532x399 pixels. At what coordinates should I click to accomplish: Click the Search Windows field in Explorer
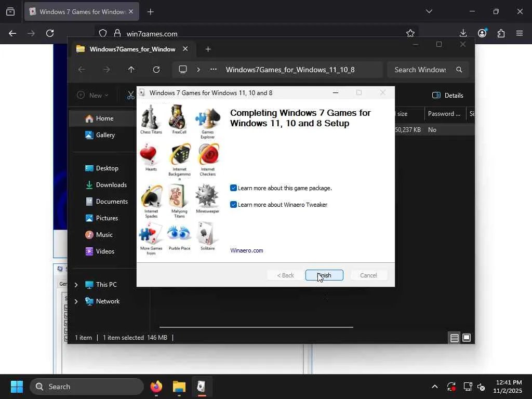(x=428, y=70)
